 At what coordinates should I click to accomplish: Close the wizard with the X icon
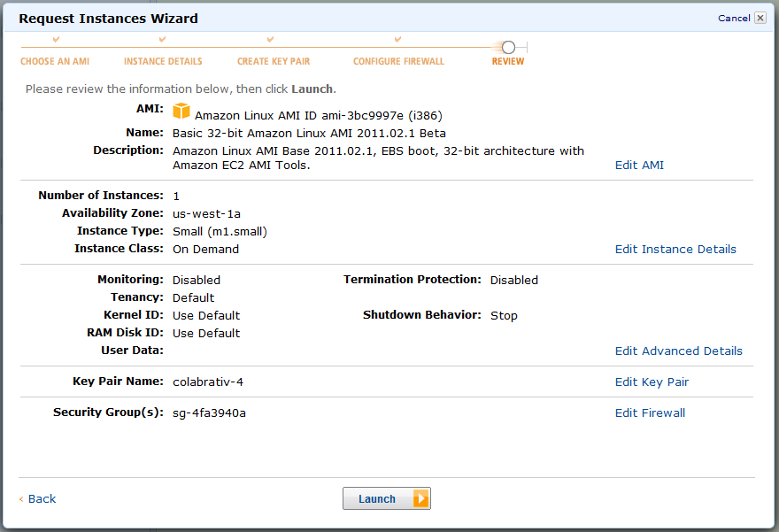click(760, 18)
